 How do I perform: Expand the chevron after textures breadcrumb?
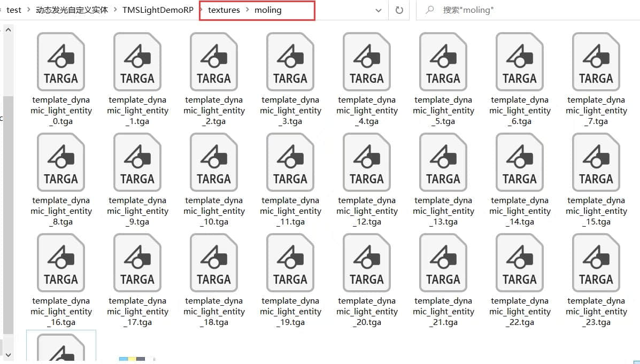(x=248, y=10)
